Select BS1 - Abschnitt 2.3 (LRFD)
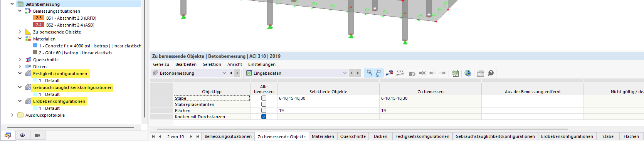The width and height of the screenshot is (644, 141). pyautogui.click(x=71, y=18)
